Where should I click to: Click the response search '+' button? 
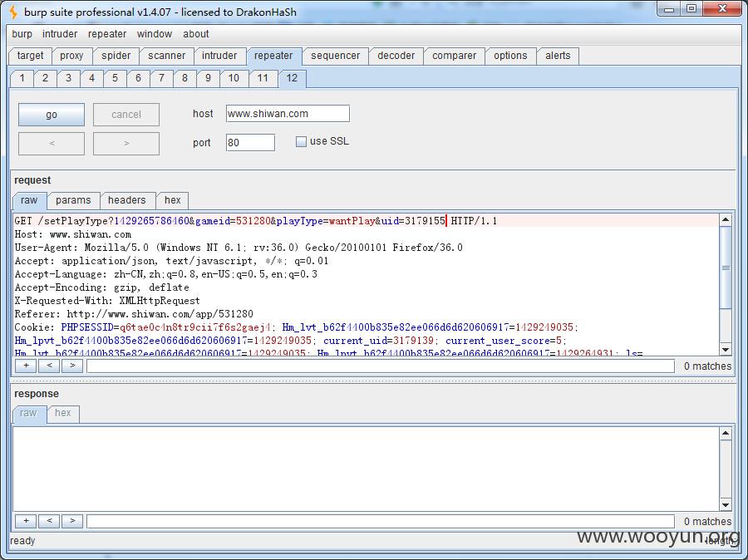tap(27, 521)
